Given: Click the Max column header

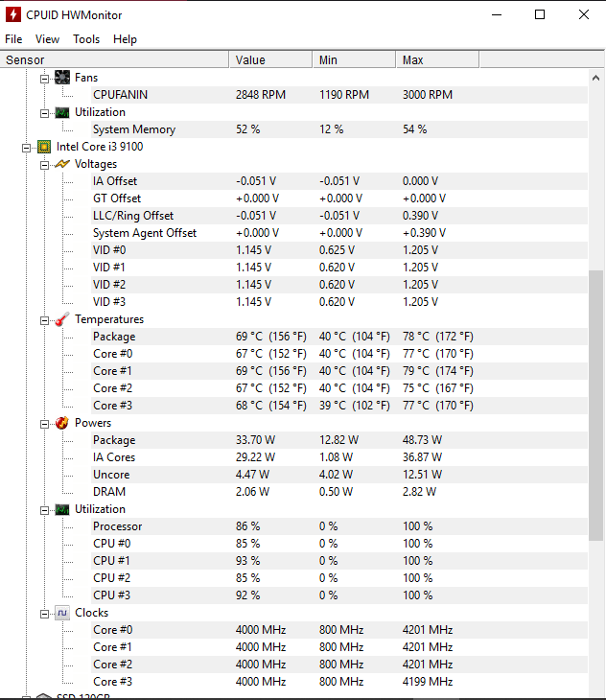Looking at the screenshot, I should [438, 59].
